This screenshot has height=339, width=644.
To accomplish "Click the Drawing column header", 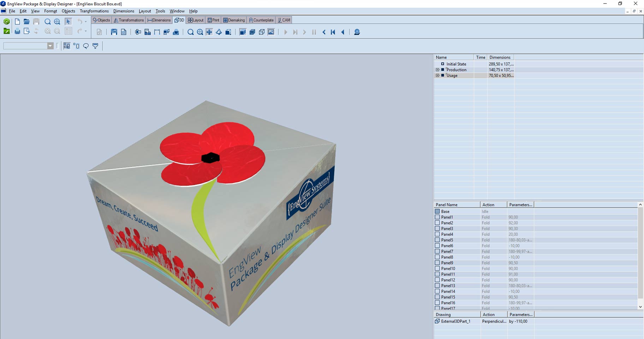I will tap(457, 315).
